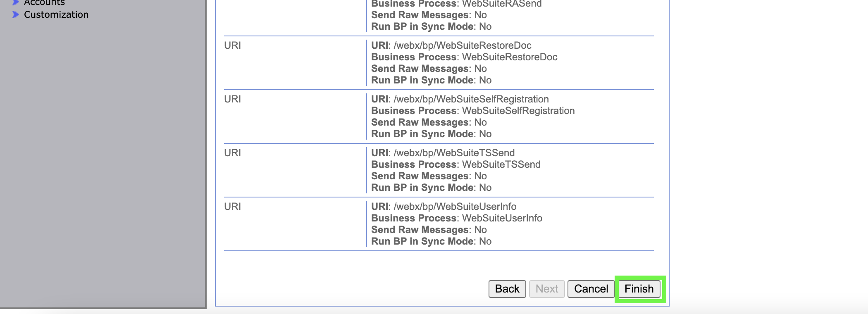
Task: Click the Back button
Action: click(507, 289)
